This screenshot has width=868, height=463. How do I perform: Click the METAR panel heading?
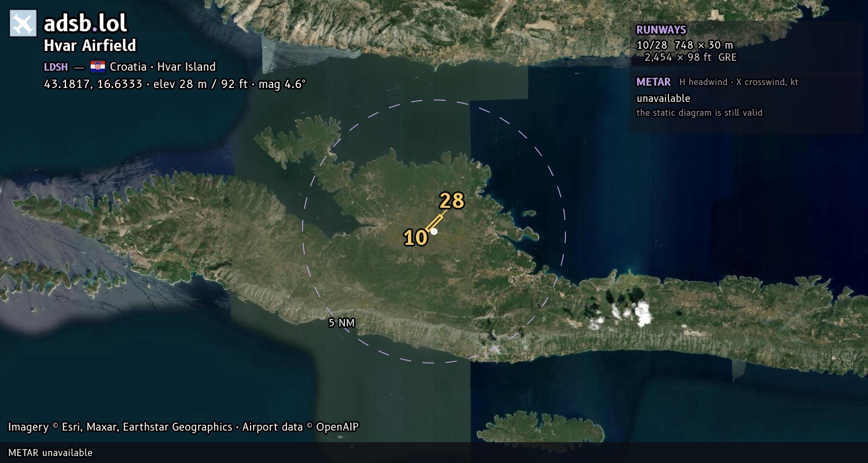point(653,82)
